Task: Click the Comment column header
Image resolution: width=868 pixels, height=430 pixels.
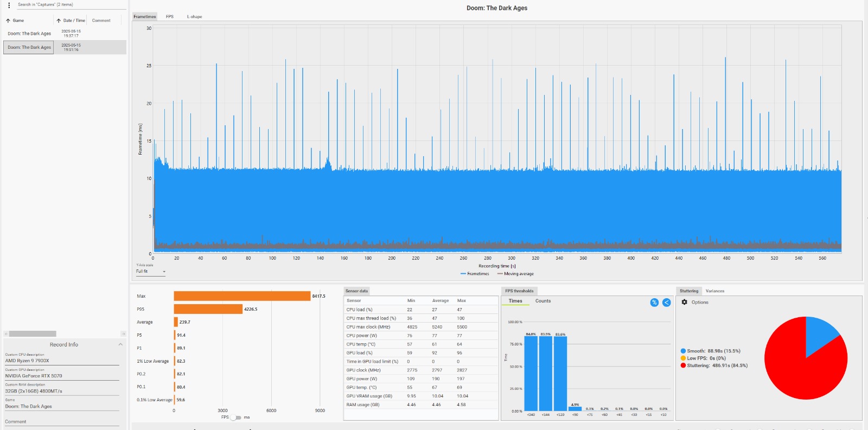Action: [x=101, y=21]
